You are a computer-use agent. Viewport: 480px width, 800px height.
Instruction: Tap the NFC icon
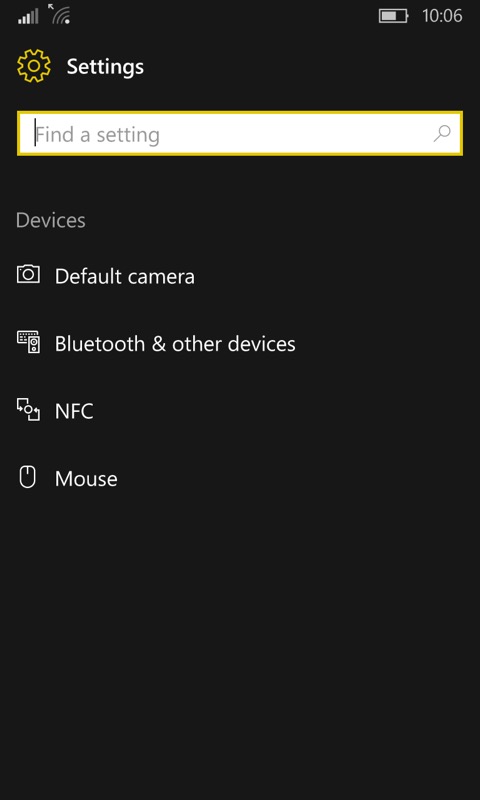pos(28,409)
